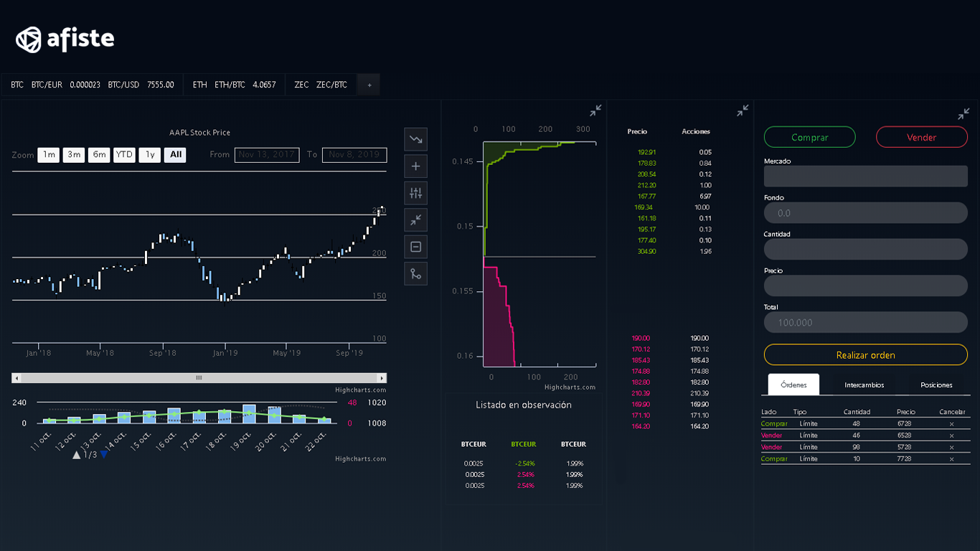The image size is (980, 551).
Task: Click the left arrow of the chart scrollbar
Action: coord(17,377)
